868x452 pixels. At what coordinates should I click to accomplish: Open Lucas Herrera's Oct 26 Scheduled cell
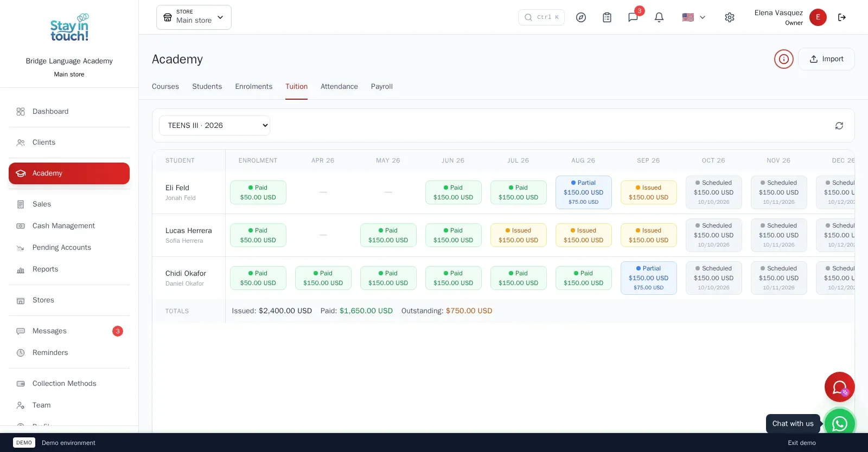[x=714, y=235]
